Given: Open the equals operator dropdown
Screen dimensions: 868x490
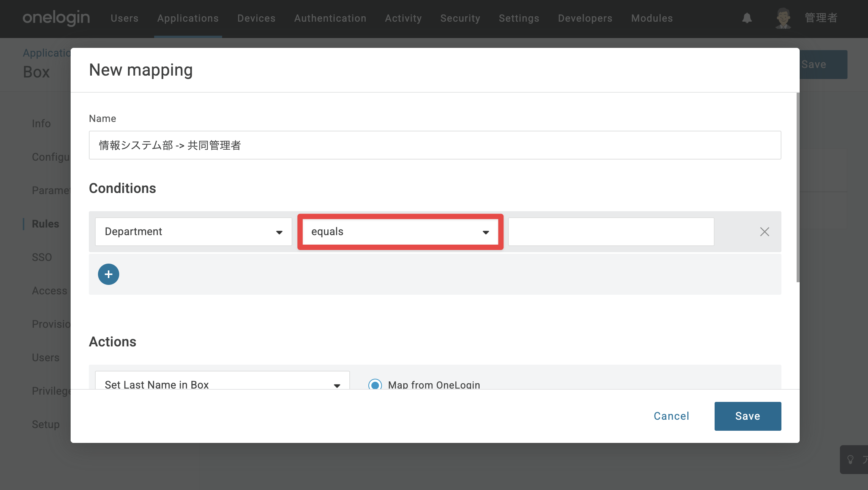Looking at the screenshot, I should pos(400,232).
